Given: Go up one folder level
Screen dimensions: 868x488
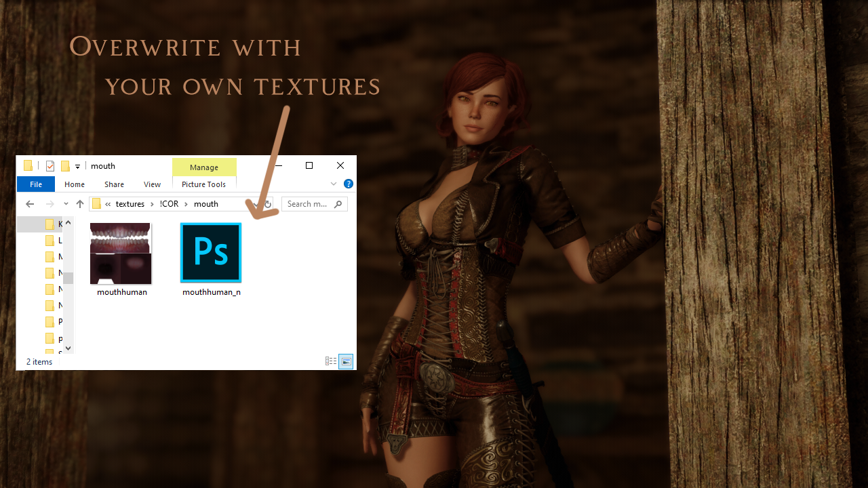Looking at the screenshot, I should [x=80, y=204].
